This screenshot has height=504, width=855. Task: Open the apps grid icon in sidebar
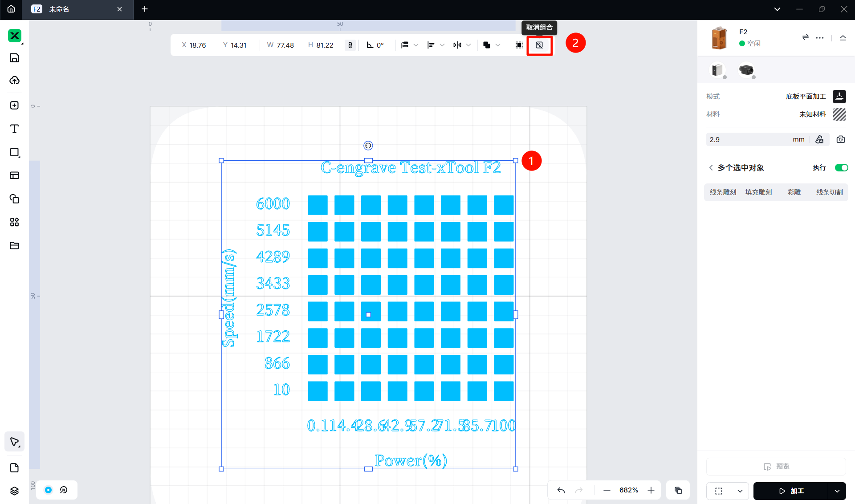tap(14, 222)
